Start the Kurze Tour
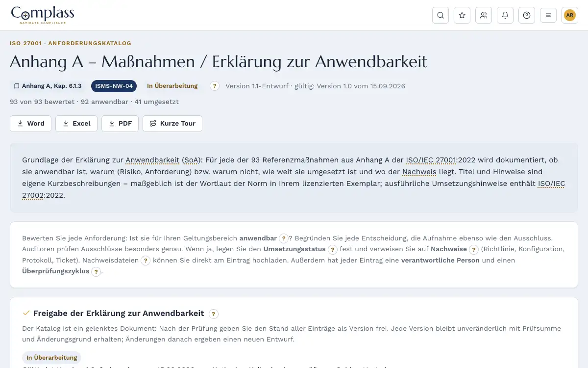 point(172,124)
